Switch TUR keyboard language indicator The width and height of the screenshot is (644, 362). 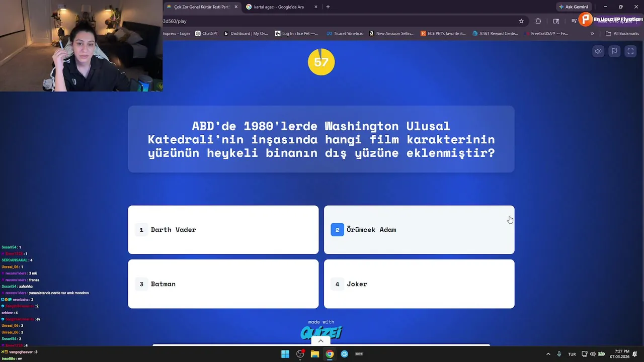point(572,354)
